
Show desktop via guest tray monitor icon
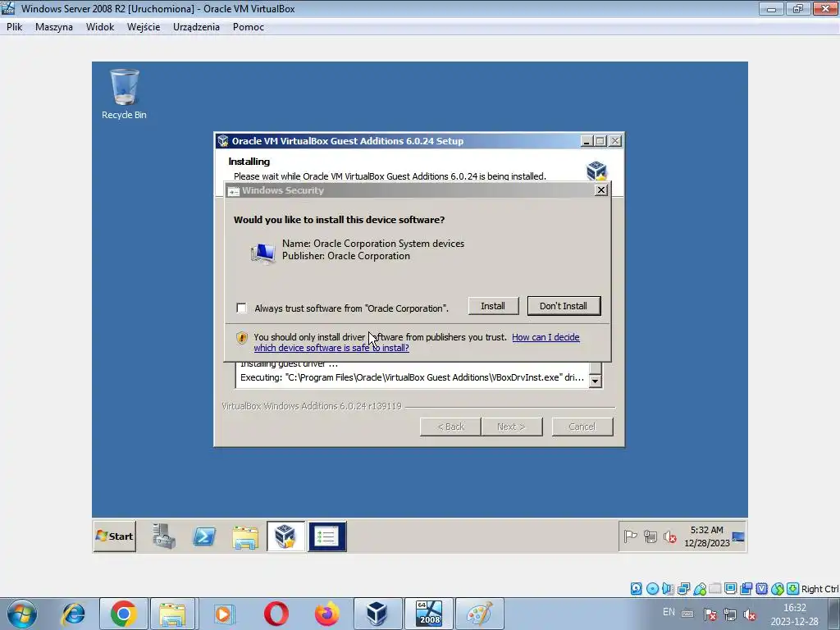point(738,536)
